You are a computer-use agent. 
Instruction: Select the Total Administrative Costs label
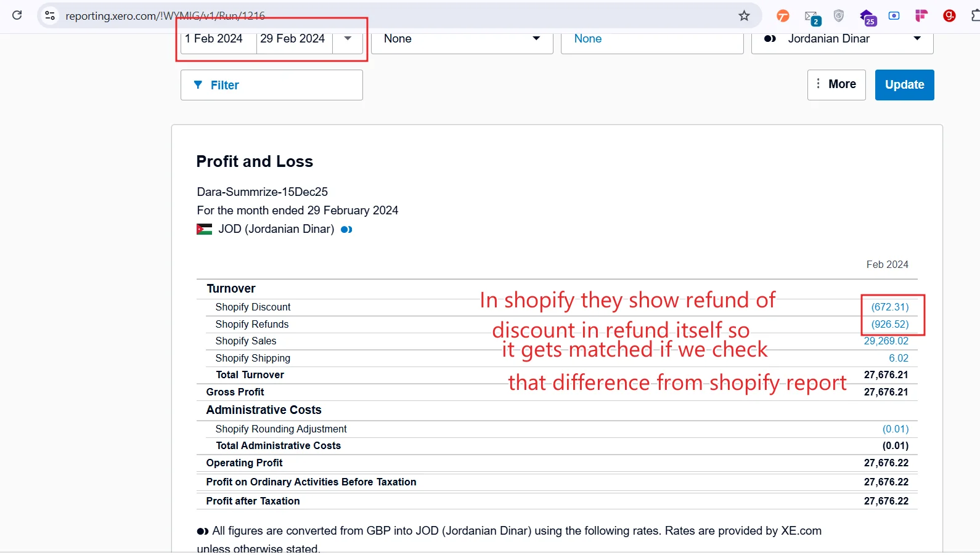coord(278,445)
